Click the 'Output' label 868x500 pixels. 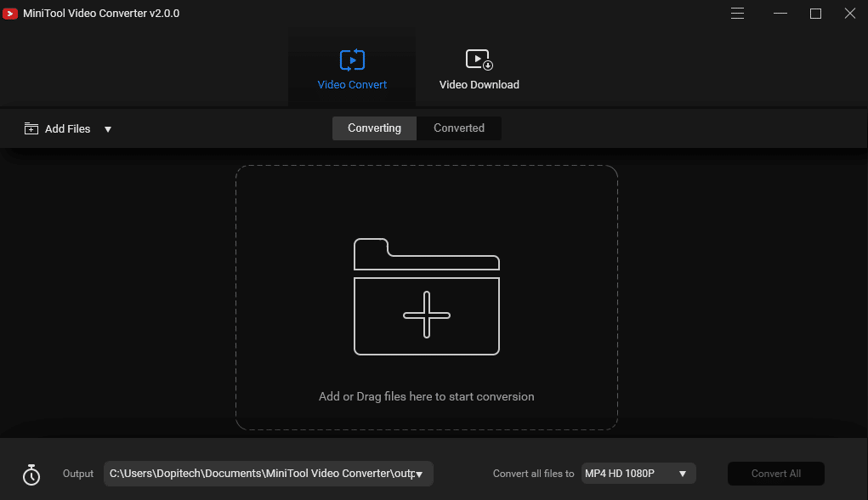[78, 474]
